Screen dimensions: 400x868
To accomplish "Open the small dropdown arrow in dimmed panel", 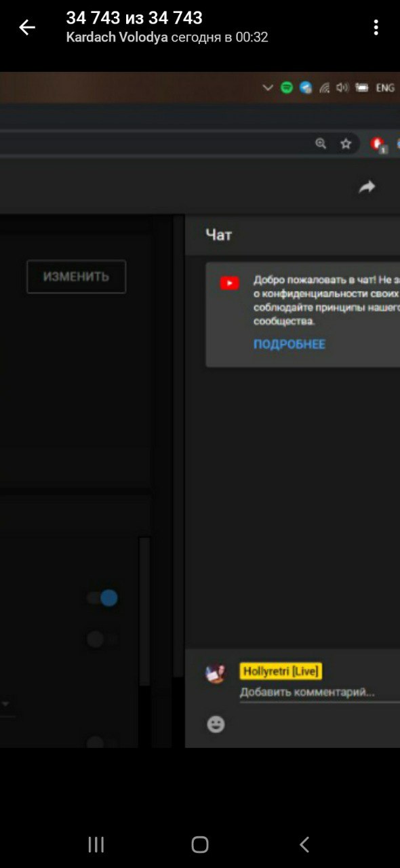I will [5, 704].
